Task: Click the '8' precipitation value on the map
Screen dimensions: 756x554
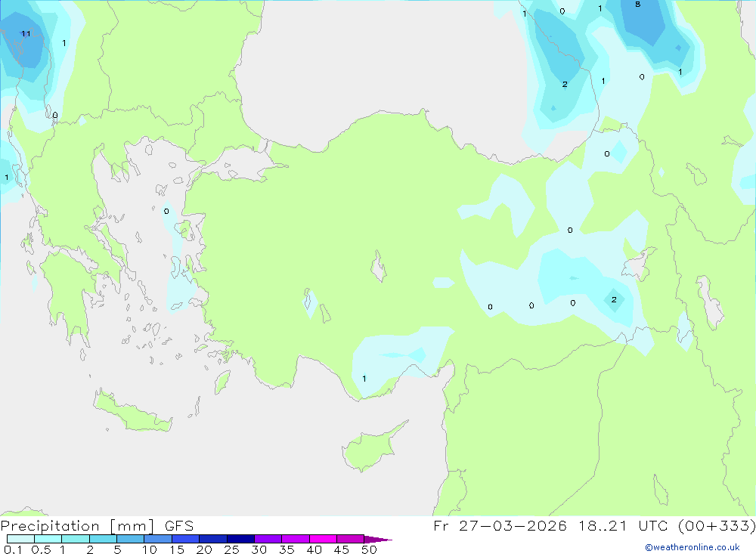Action: pyautogui.click(x=638, y=5)
